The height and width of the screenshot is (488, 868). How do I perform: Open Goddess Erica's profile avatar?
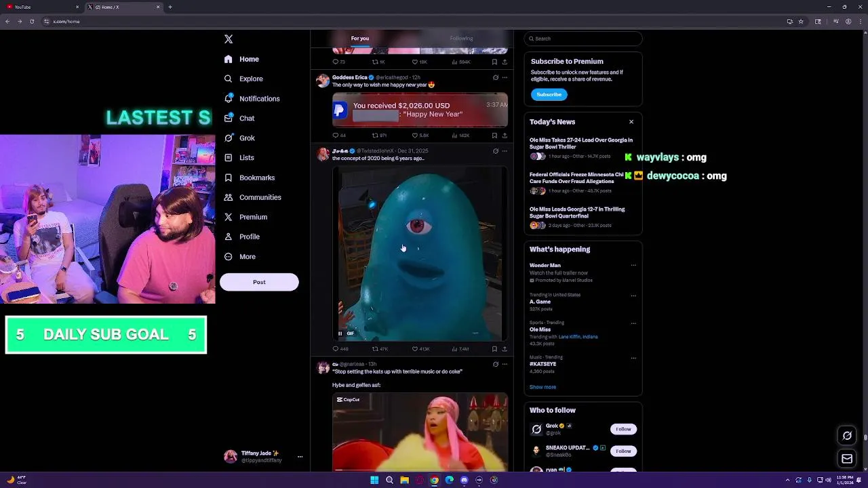(323, 81)
